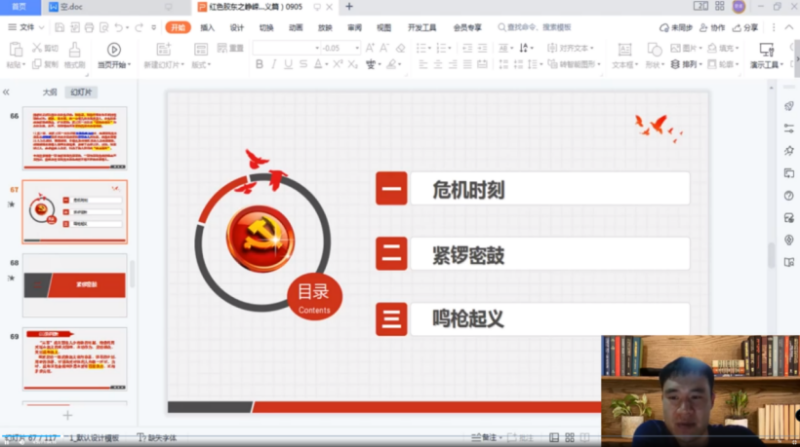Click the New Slide (新建幻灯片) icon
Viewport: 800px width, 447px height.
coord(164,49)
